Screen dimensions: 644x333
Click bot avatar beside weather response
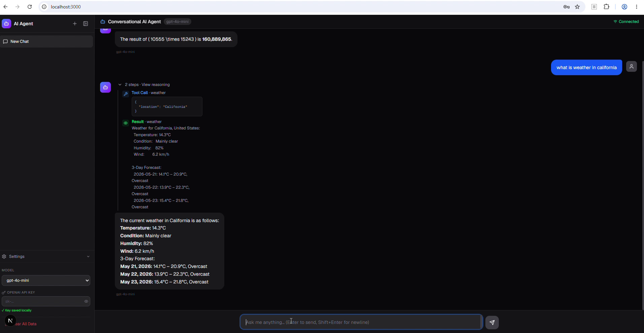105,87
